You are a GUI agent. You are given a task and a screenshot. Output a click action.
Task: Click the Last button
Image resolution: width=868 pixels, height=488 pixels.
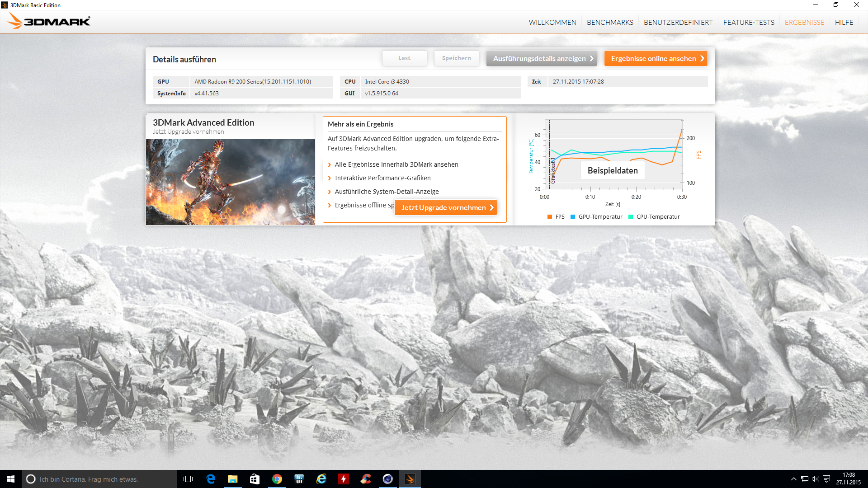click(405, 58)
